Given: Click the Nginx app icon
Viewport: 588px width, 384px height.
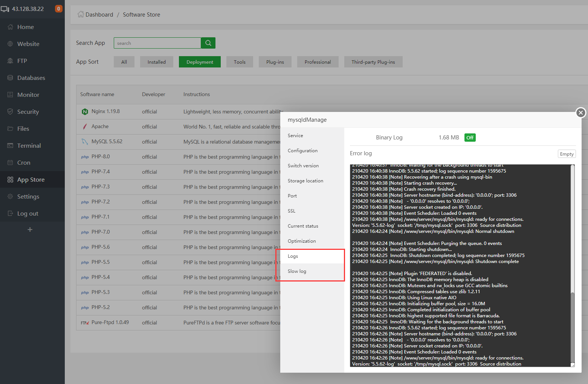Looking at the screenshot, I should (85, 112).
